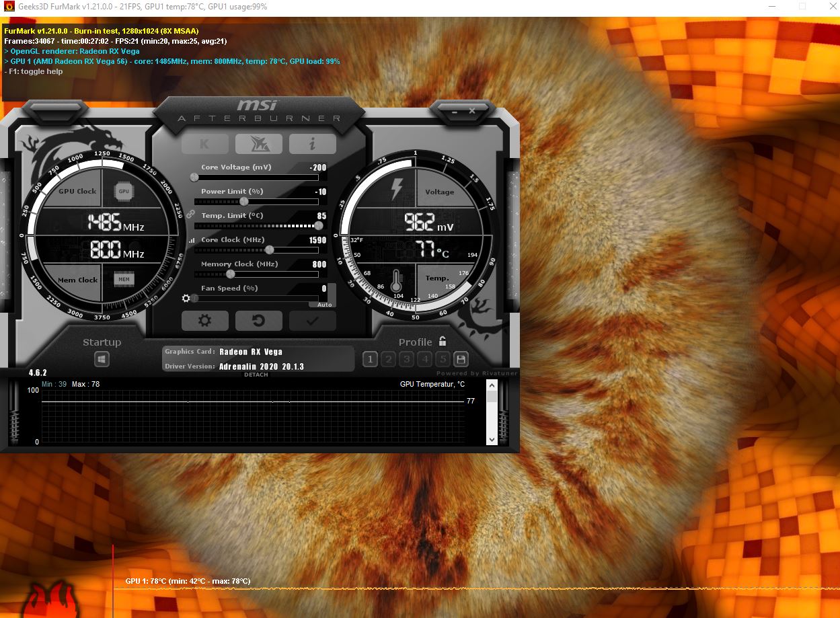Screen dimensions: 840x618
Task: Open the OC Scanner jet icon
Action: point(258,144)
